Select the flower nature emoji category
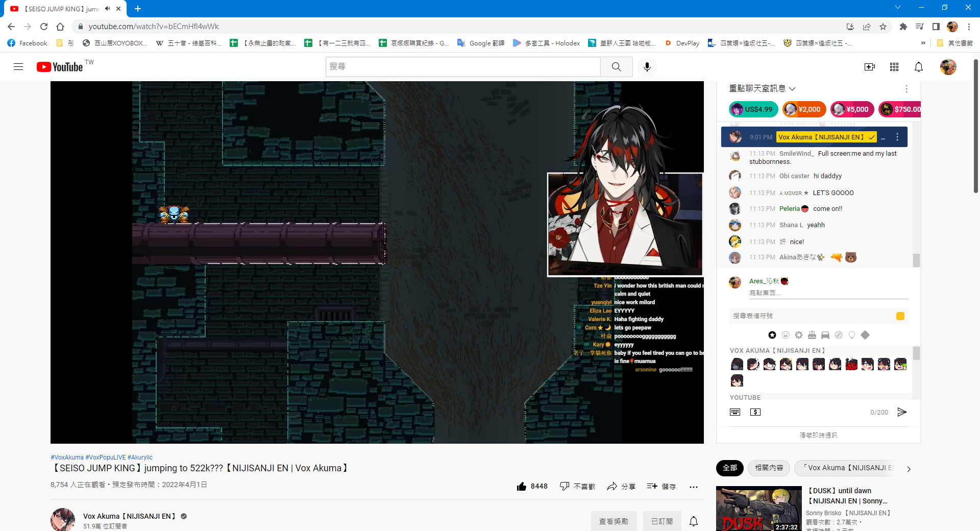This screenshot has height=531, width=980. coord(799,335)
